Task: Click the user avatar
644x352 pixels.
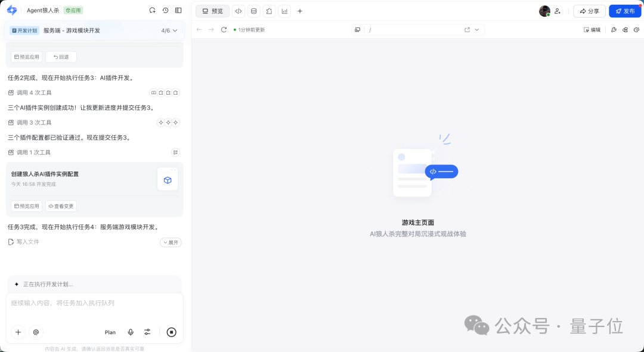Action: tap(544, 11)
